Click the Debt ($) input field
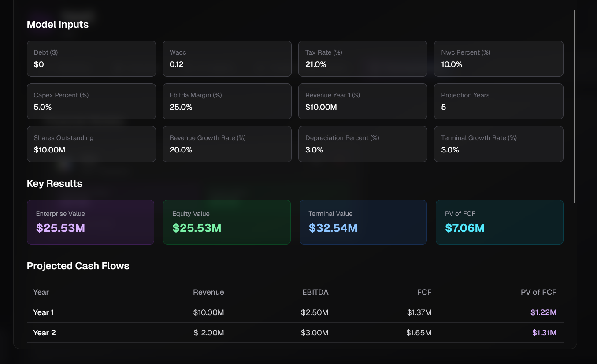Viewport: 597px width, 364px height. [x=91, y=59]
